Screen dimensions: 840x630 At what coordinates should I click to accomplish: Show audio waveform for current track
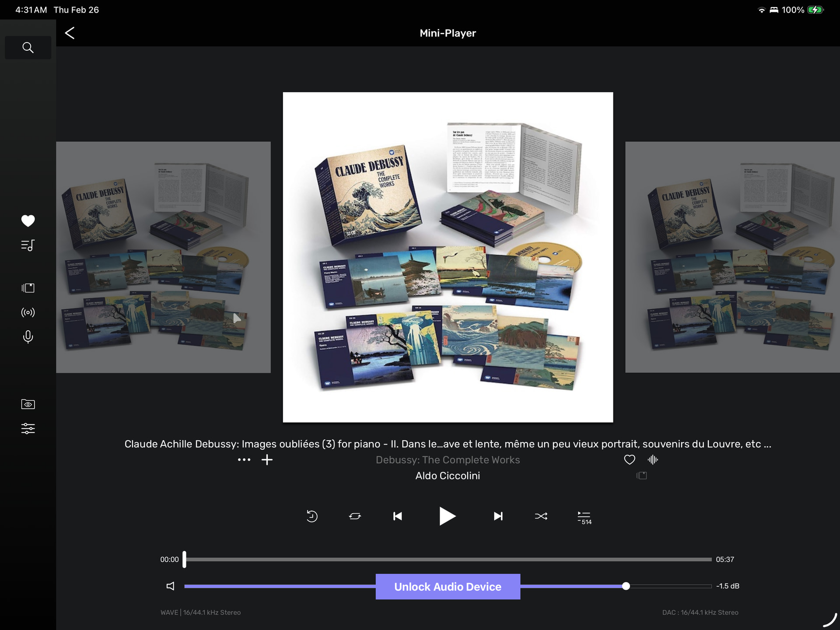click(x=653, y=459)
